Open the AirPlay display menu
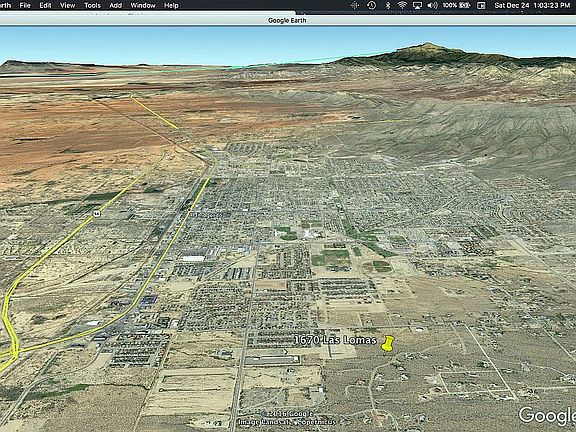Image resolution: width=576 pixels, height=432 pixels. (417, 5)
